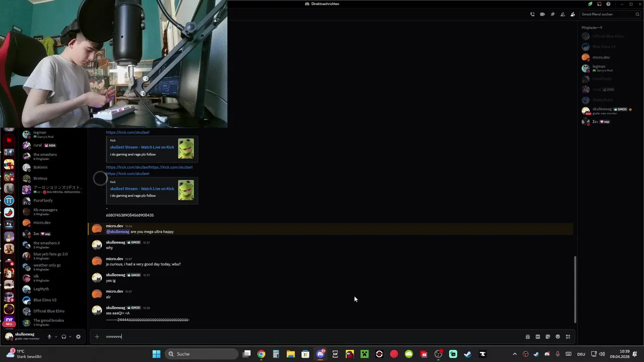Screen dimensions: 644x362
Task: Start a video call with the camera icon
Action: (542, 14)
